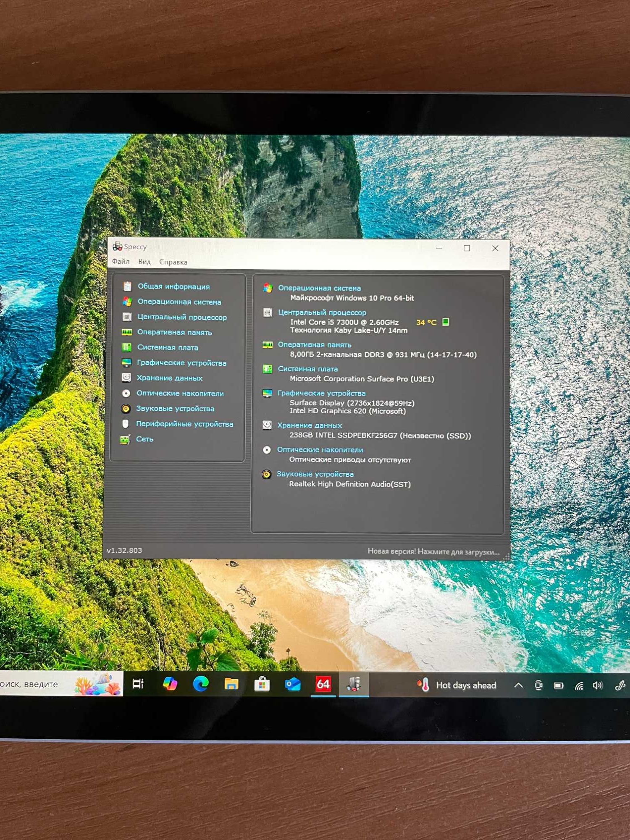Open the Wi-Fi network tray icon
Image resolution: width=630 pixels, height=840 pixels.
click(x=579, y=686)
